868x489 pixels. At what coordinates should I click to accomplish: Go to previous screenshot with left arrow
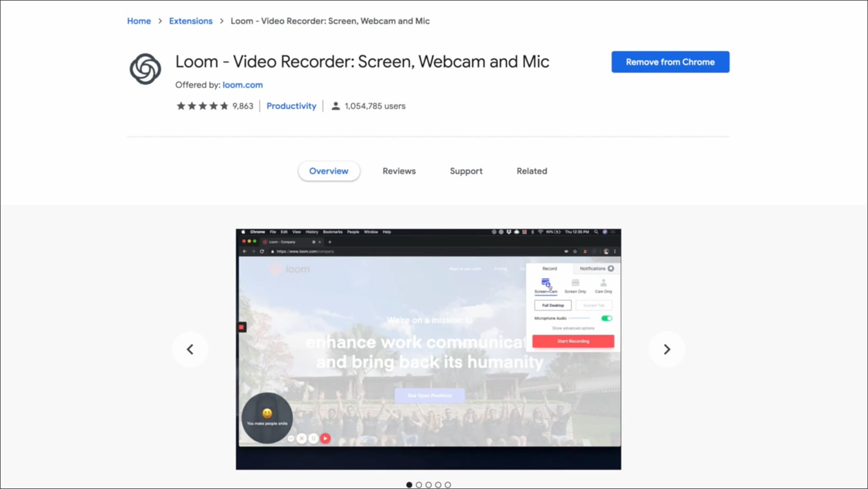[x=190, y=349]
